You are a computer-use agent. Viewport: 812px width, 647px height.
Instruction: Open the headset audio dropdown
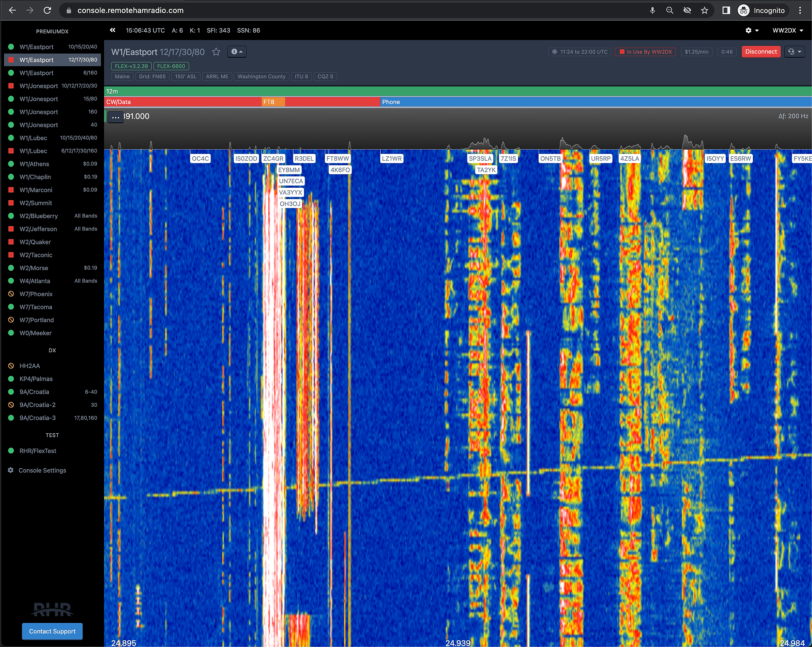pyautogui.click(x=794, y=52)
